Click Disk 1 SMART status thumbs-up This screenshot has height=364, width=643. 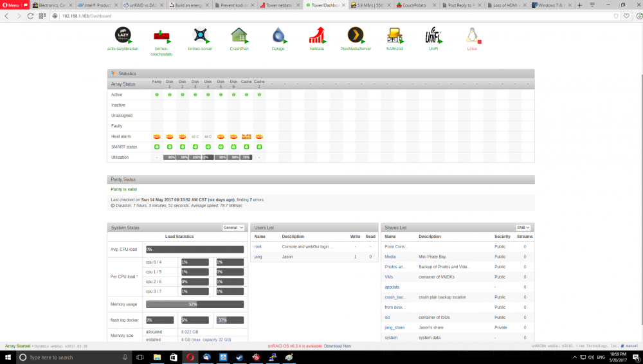click(169, 147)
